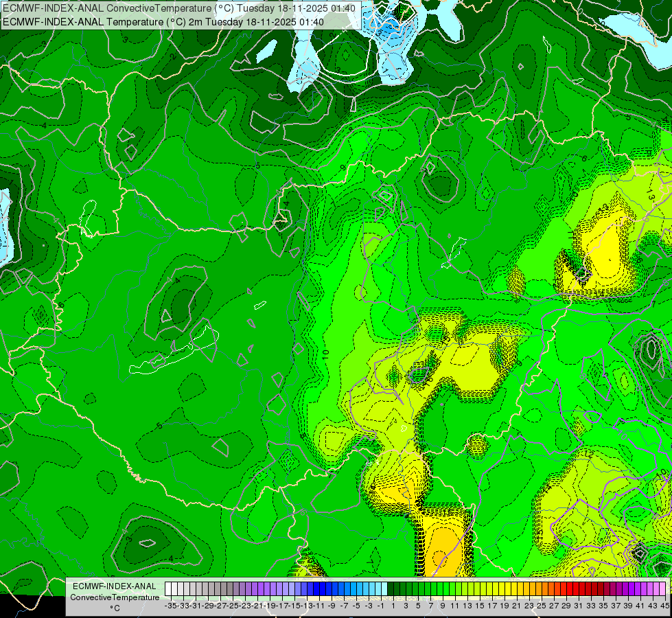
Task: Click the contour label 12 on the map
Action: 589,454
